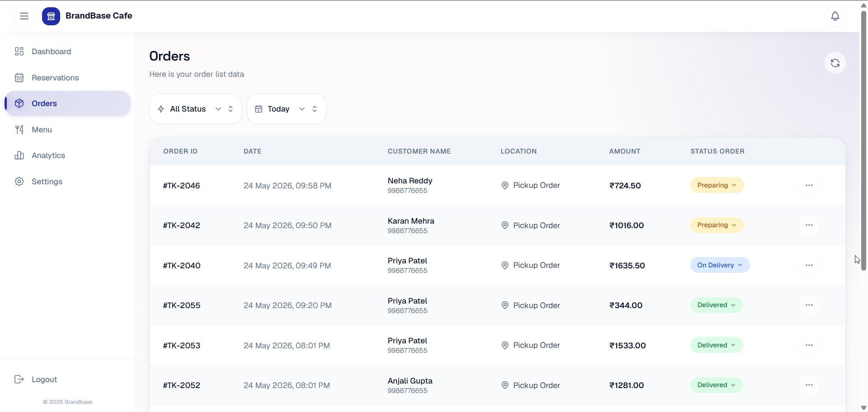Click Pickup Order text for Karan Mehra

click(x=537, y=225)
